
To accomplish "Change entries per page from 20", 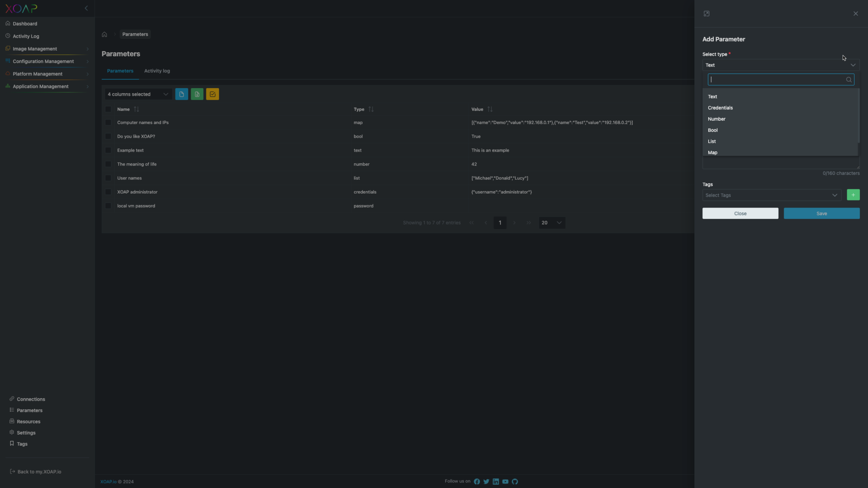I will (551, 222).
